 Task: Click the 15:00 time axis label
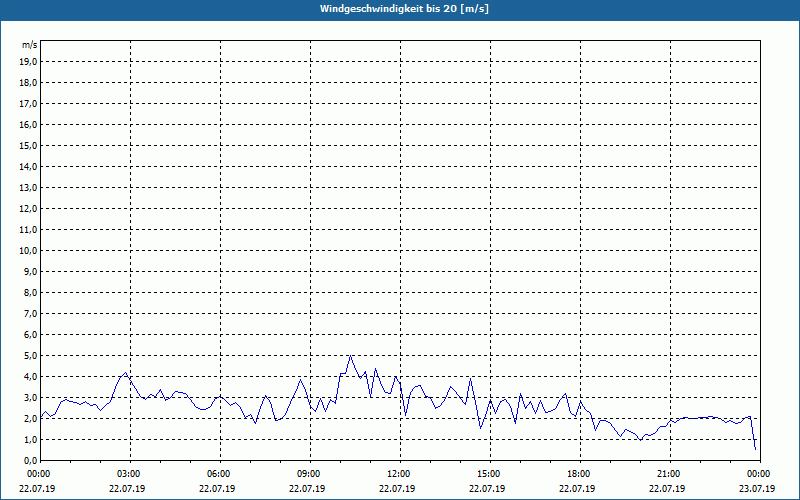[x=488, y=474]
